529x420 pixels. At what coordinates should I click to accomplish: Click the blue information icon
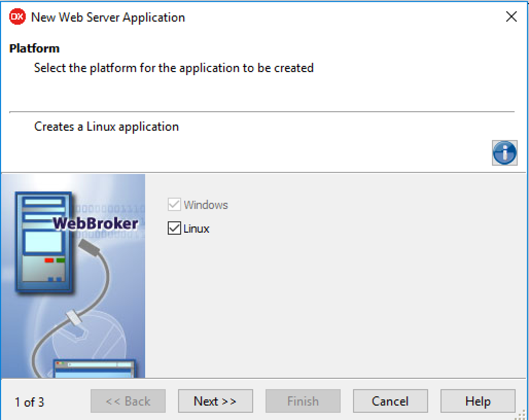[504, 153]
